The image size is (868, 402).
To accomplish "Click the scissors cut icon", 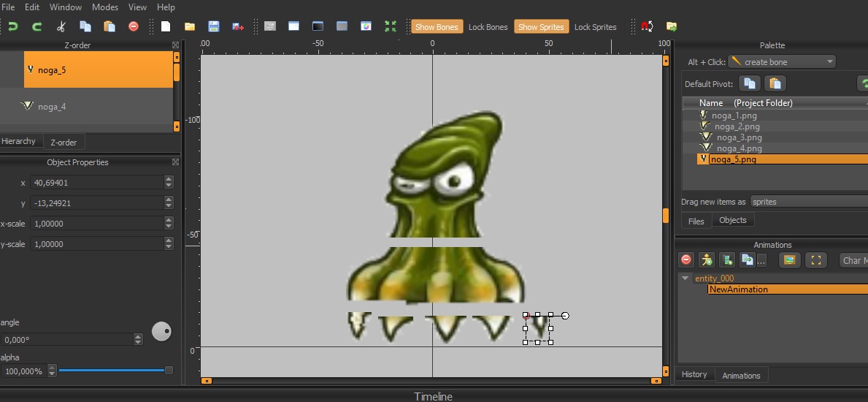I will [x=61, y=26].
